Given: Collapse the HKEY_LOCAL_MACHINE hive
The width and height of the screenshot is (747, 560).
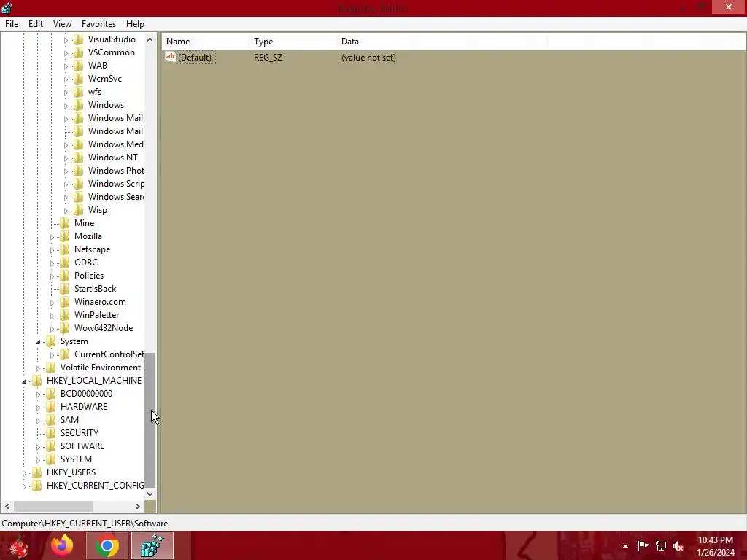Looking at the screenshot, I should click(24, 381).
